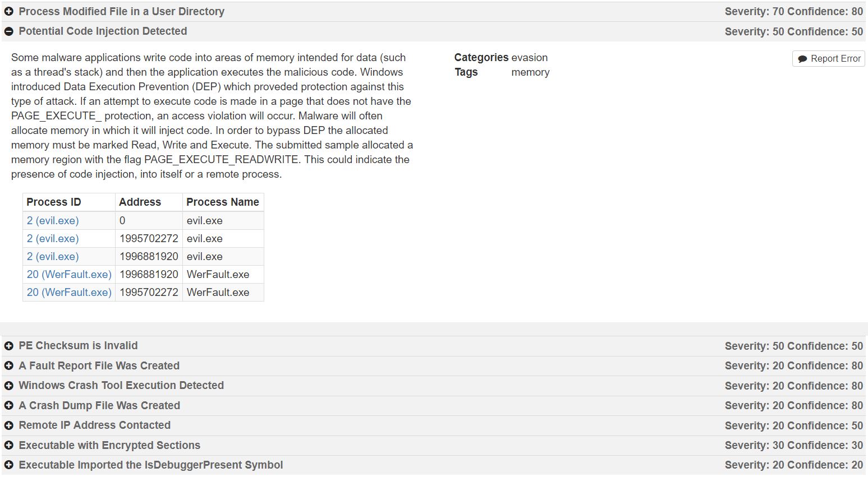Click plus icon for IsDebuggerPresent Symbol row
The image size is (868, 477).
click(x=9, y=465)
